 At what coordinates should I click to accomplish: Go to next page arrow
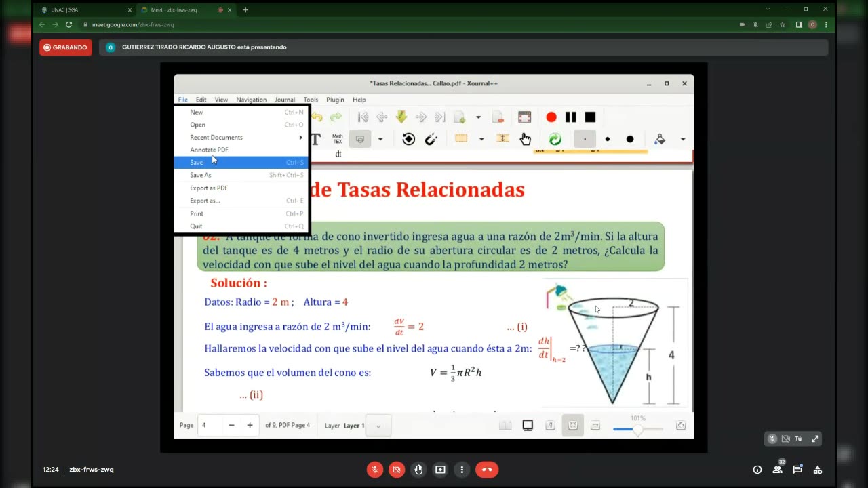coord(420,117)
